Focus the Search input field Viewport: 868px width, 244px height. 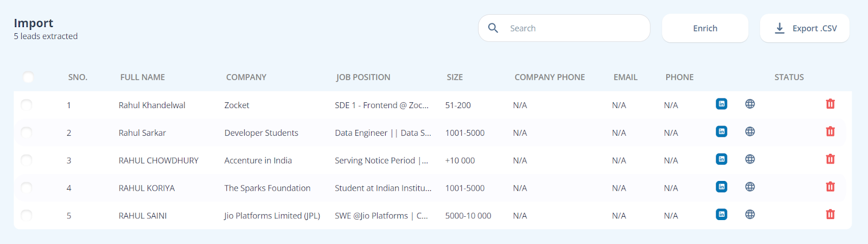(564, 28)
